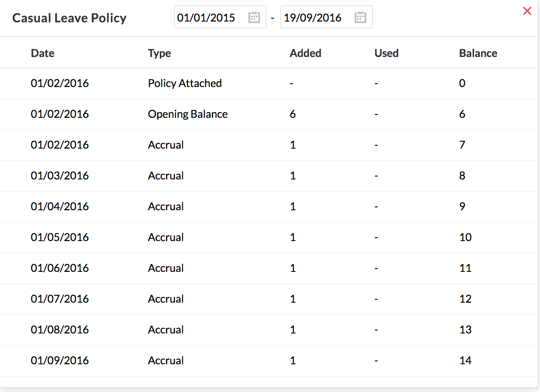Screen dimensions: 540x392
Task: Open the start date calendar picker icon
Action: pyautogui.click(x=254, y=17)
